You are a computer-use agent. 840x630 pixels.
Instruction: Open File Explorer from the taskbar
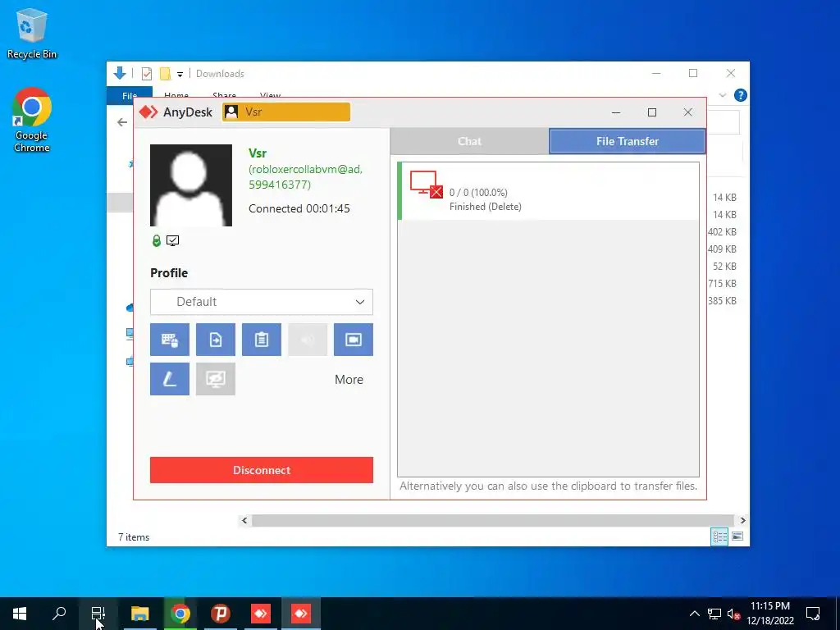139,614
